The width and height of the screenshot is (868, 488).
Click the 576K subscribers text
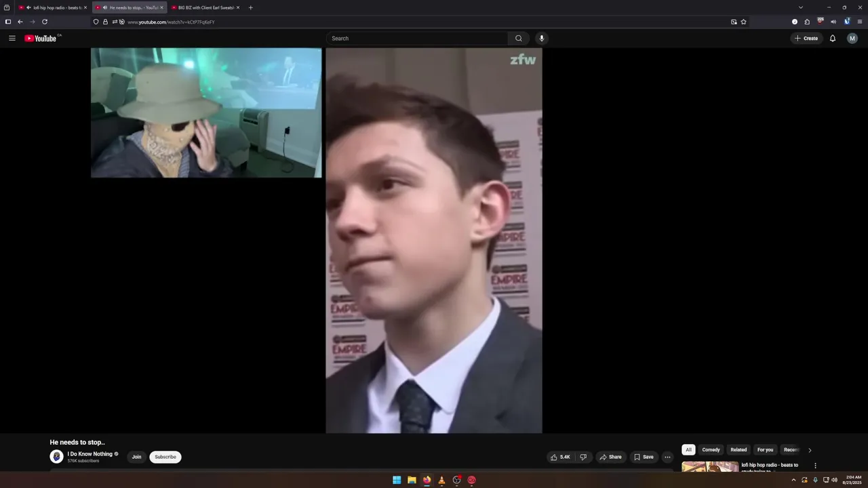pyautogui.click(x=83, y=461)
